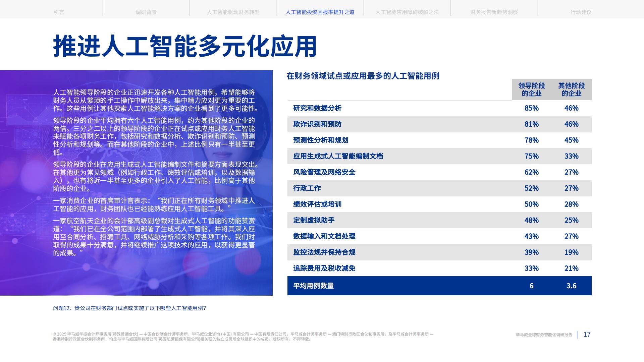644x362 pixels.
Task: Click the 监控法规并保持合规 row label
Action: 324,252
